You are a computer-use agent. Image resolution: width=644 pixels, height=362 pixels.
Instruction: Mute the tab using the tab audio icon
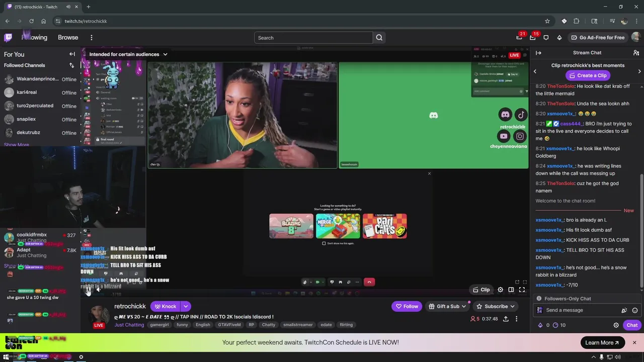[x=68, y=7]
